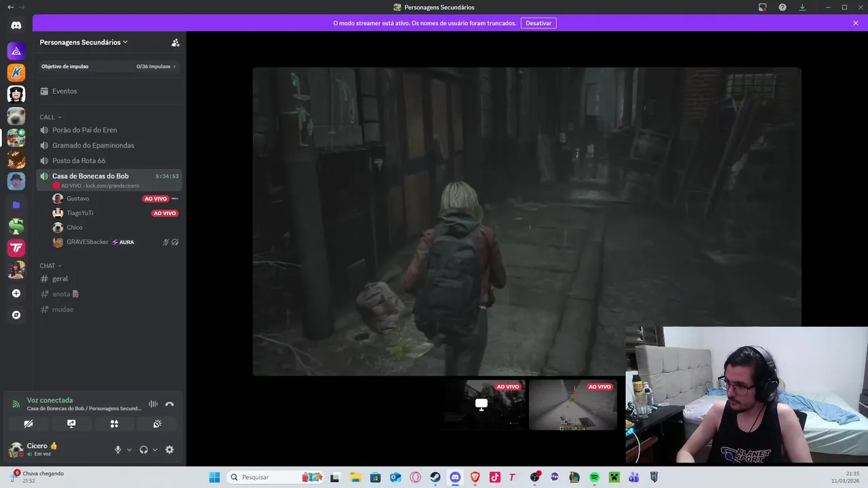Dismiss the streamer mode banner
This screenshot has height=488, width=868.
(x=856, y=23)
